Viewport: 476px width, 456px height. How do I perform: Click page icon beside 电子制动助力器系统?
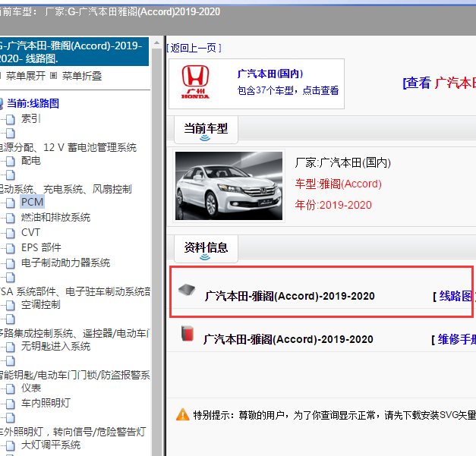[11, 263]
